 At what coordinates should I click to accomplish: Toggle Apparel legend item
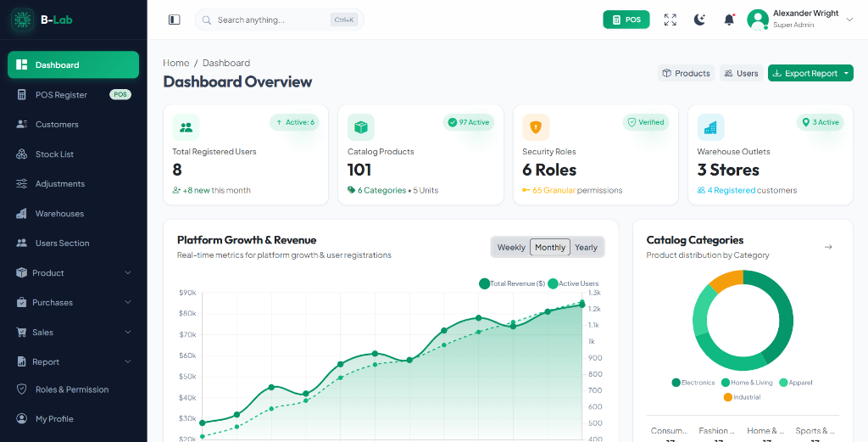(x=796, y=382)
